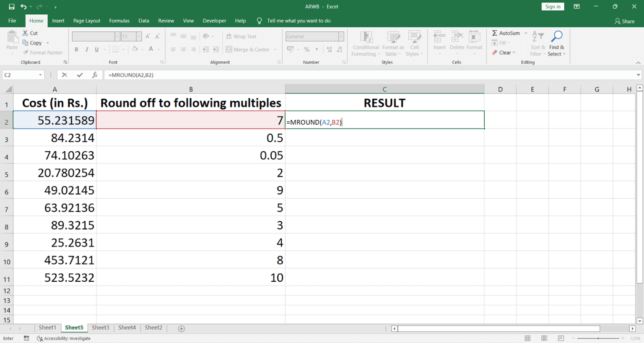644x343 pixels.
Task: Switch to the Formulas tab
Action: coord(119,21)
